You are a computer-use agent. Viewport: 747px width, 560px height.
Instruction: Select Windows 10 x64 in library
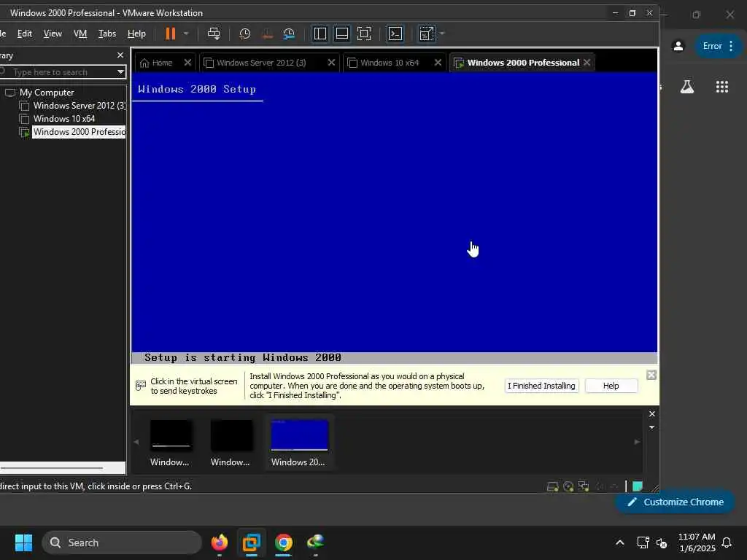click(x=64, y=119)
